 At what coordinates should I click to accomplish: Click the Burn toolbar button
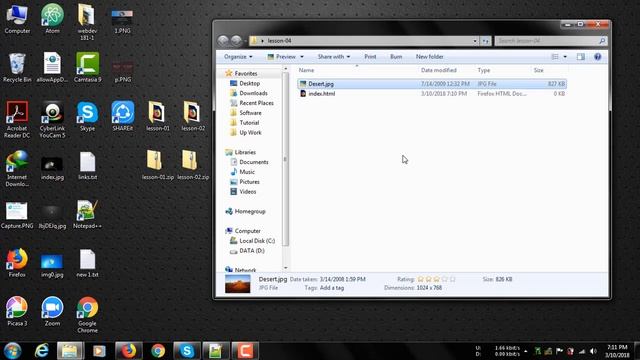coord(396,57)
